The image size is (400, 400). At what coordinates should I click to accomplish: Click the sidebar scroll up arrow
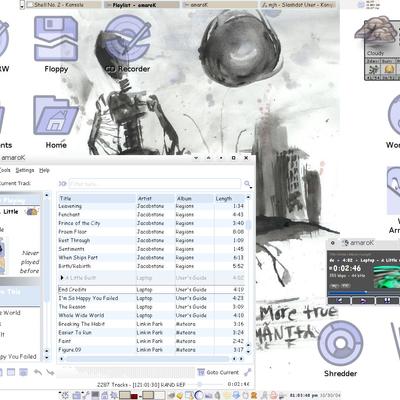point(47,195)
